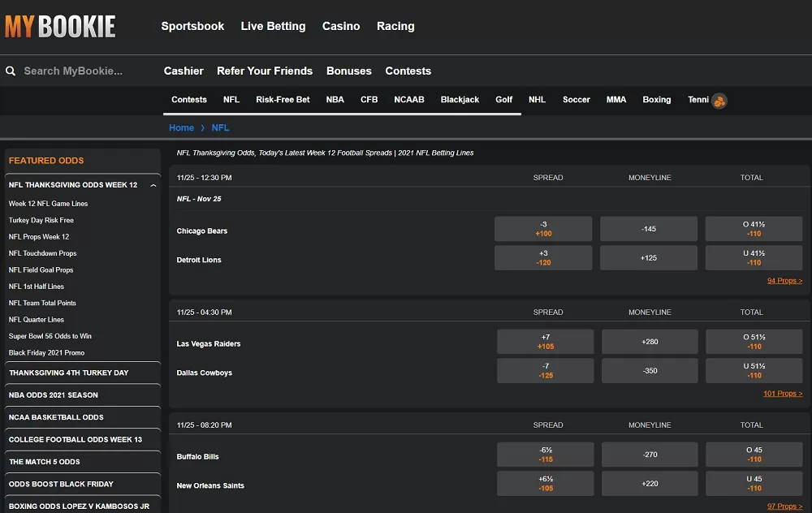The height and width of the screenshot is (513, 812).
Task: Open the Bonuses page
Action: pyautogui.click(x=349, y=71)
